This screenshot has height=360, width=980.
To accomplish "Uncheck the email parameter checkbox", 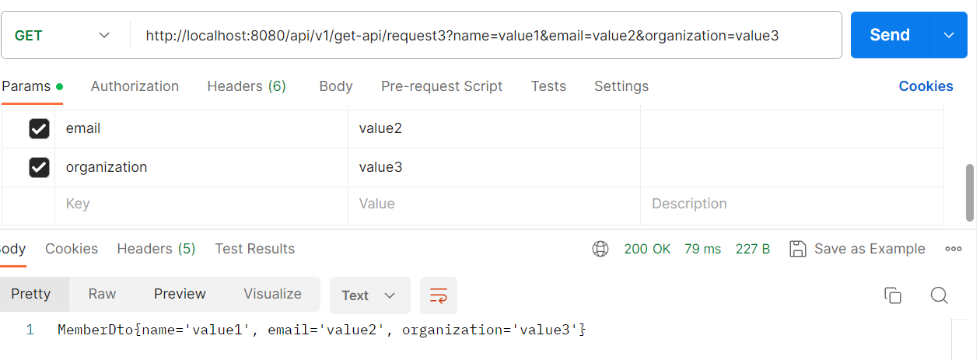I will [x=39, y=128].
